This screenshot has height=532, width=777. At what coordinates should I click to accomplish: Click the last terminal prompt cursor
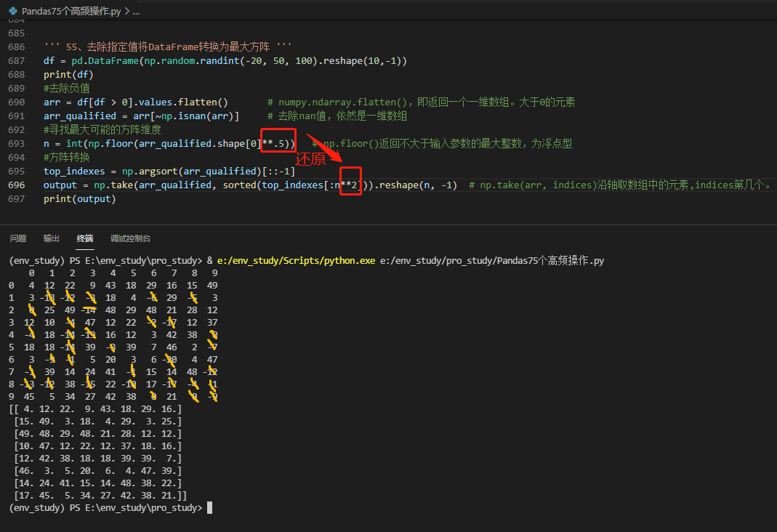(209, 508)
